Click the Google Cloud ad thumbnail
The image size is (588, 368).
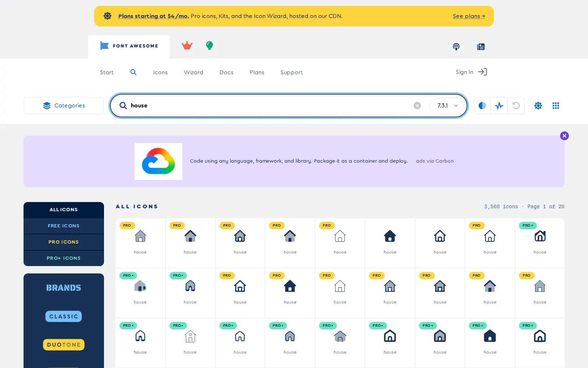click(x=158, y=162)
